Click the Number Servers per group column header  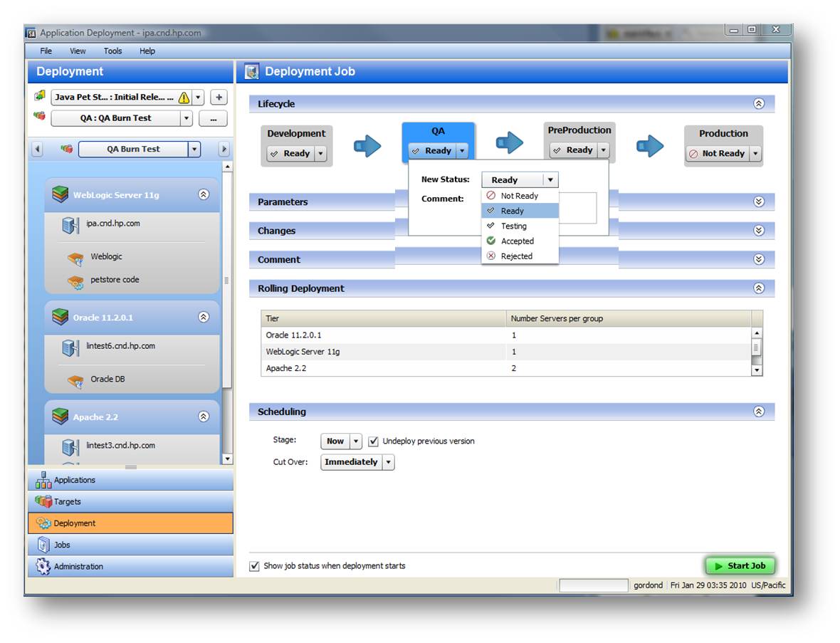pyautogui.click(x=629, y=318)
